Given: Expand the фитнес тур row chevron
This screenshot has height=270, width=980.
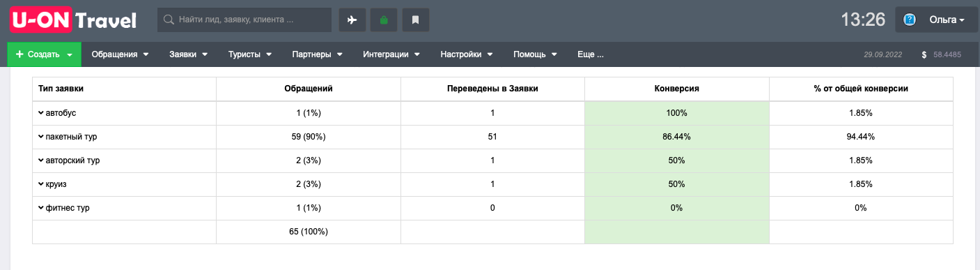Looking at the screenshot, I should tap(40, 207).
